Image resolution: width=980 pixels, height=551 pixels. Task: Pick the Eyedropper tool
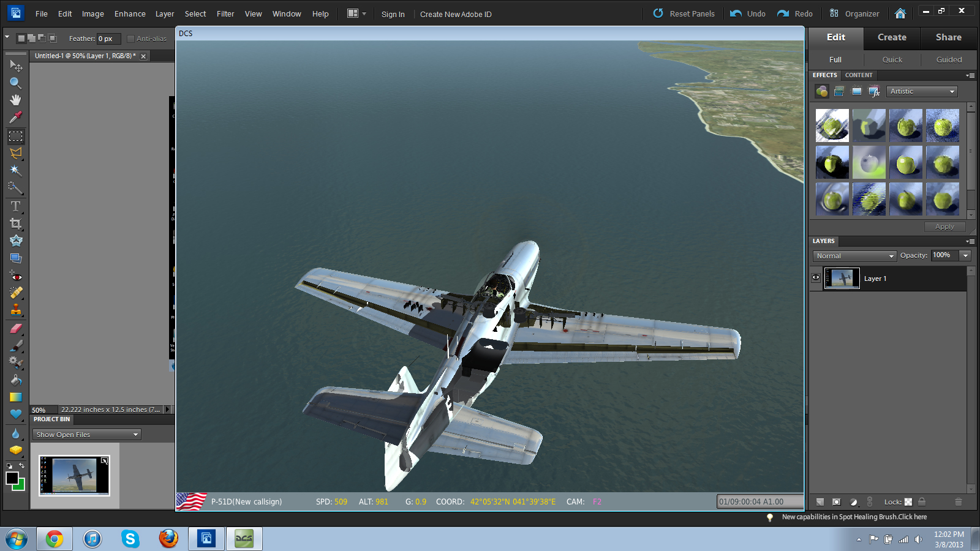[x=16, y=117]
